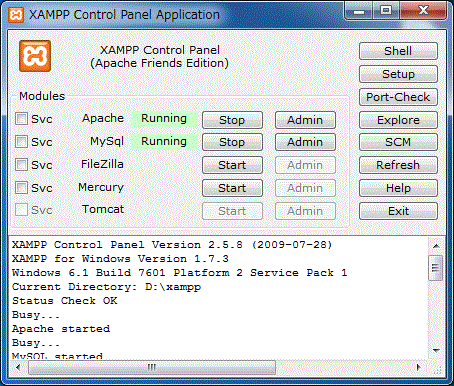
Task: Click the Tomcat module label
Action: [103, 209]
